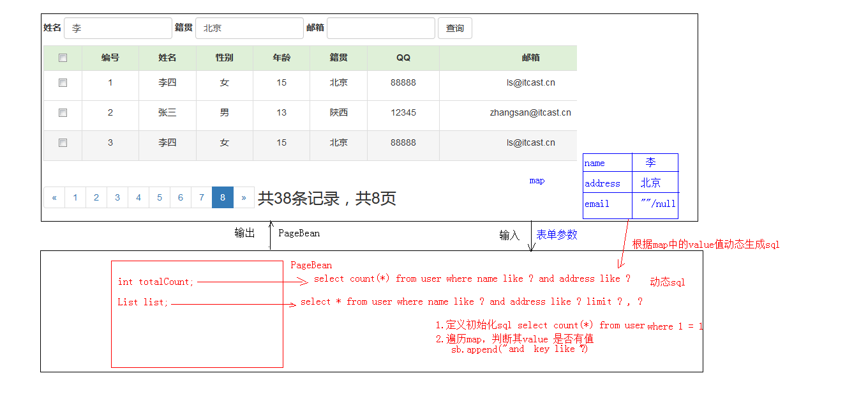Click the empty 邮箱 input field
This screenshot has height=396, width=868.
[381, 28]
